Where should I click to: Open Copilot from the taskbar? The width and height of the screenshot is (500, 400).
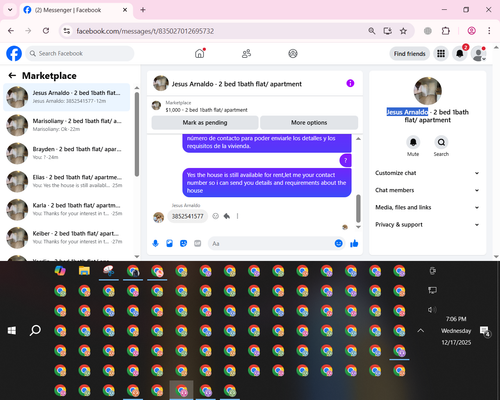click(60, 271)
